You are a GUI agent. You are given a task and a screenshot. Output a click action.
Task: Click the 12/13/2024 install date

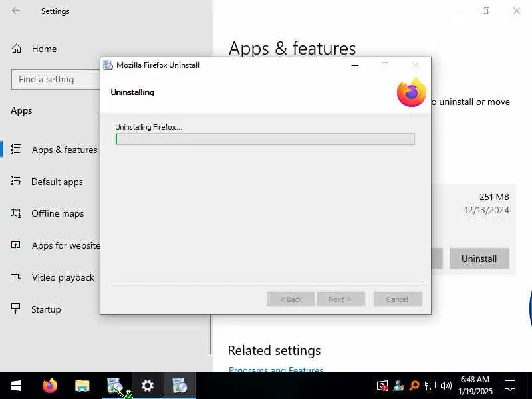(487, 210)
